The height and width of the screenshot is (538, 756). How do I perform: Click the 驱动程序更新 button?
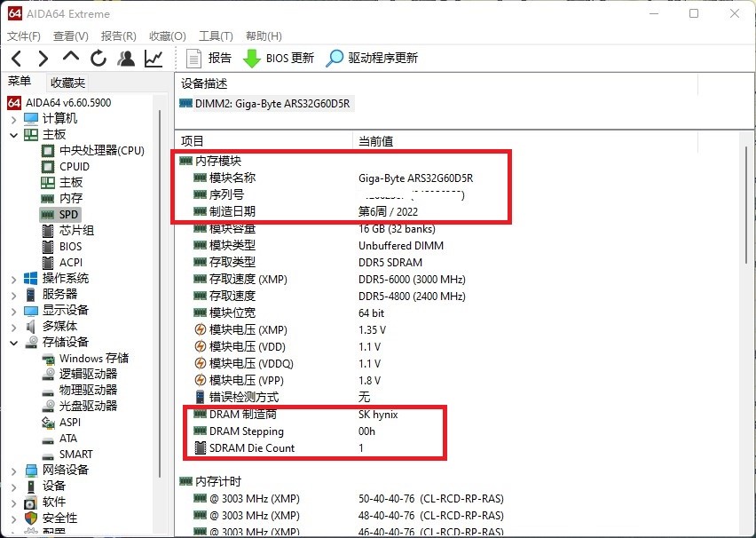point(366,58)
